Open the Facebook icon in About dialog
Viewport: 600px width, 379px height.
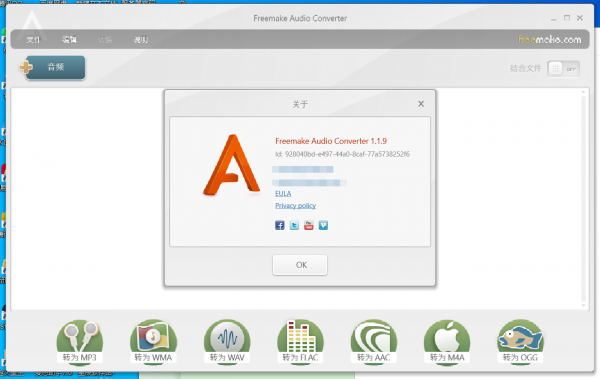tap(280, 225)
